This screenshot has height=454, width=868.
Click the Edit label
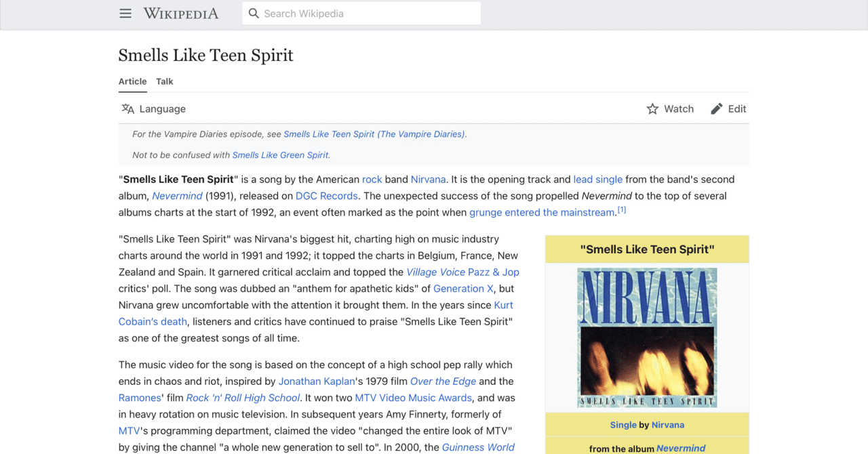click(x=737, y=108)
